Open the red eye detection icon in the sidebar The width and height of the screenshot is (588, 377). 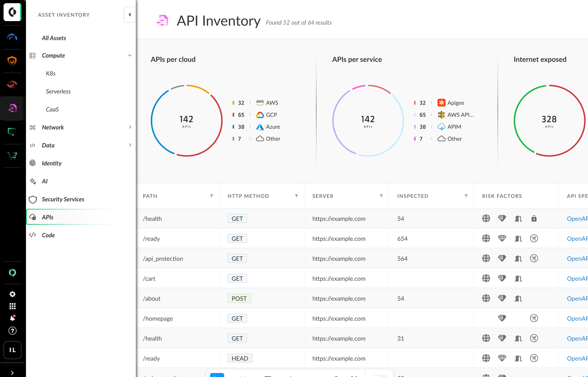coord(12,84)
